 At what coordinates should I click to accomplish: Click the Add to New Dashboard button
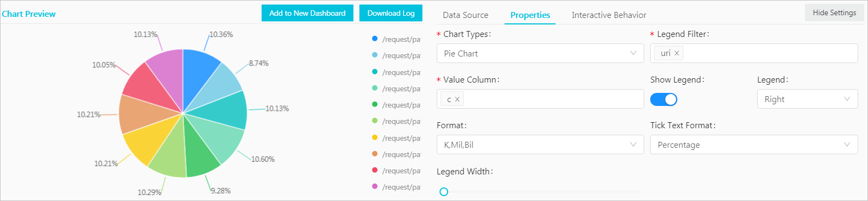click(307, 13)
